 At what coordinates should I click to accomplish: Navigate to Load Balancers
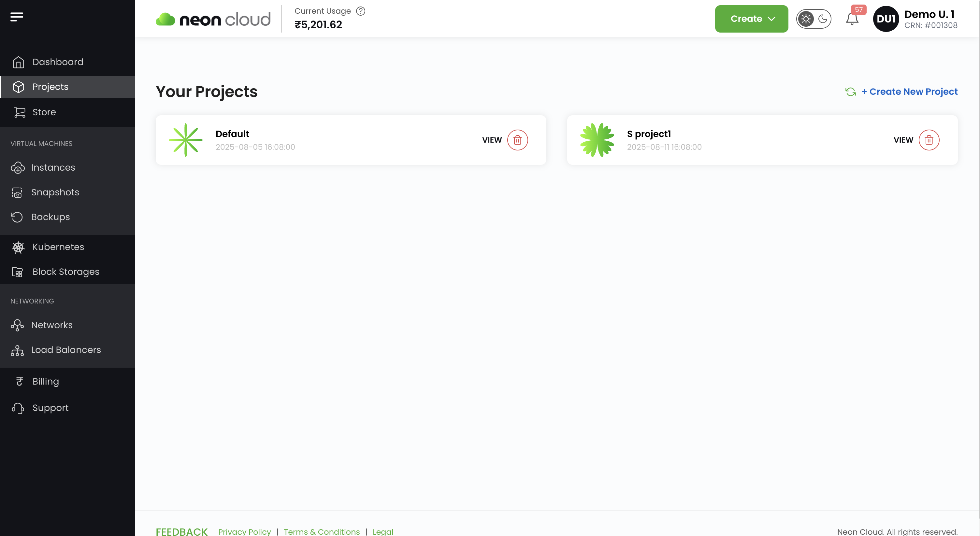pos(66,350)
